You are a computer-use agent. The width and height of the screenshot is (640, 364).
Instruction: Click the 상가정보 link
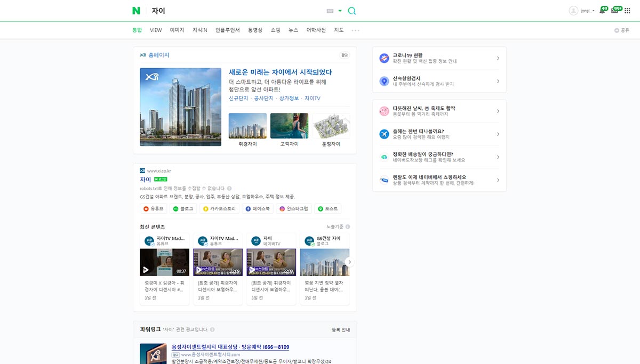[x=289, y=99]
